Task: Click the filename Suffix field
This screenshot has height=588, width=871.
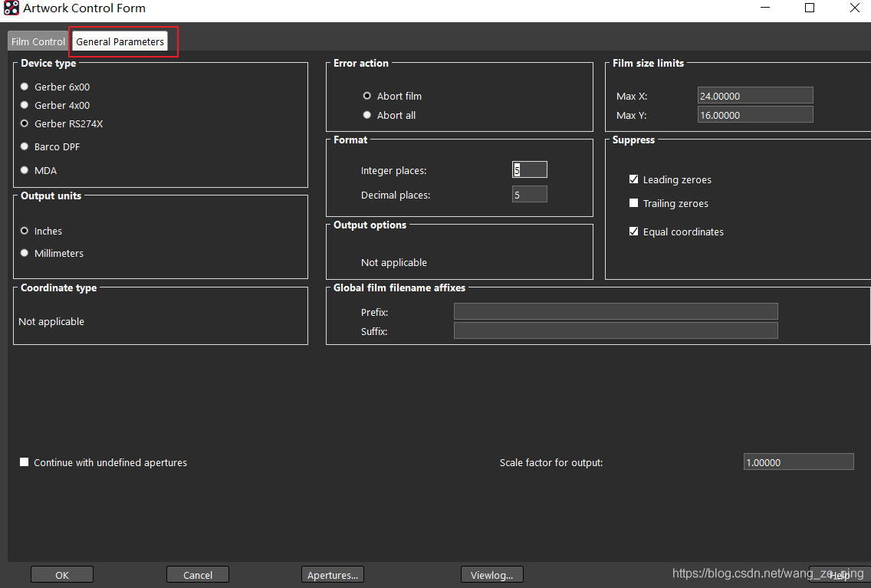Action: 616,331
